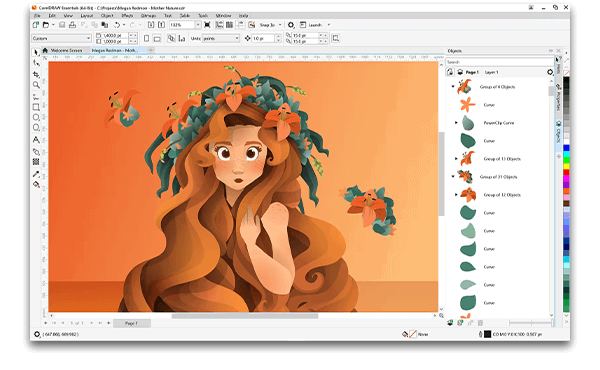Click the nudge distance field showing 1.0 pt
Viewport: 600px width, 370px height.
263,38
